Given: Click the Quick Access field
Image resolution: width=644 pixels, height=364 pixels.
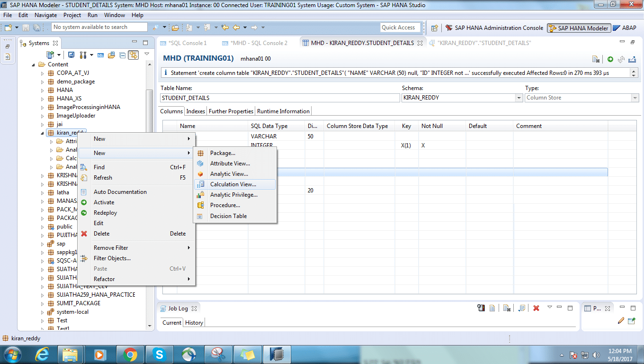Looking at the screenshot, I should coord(400,27).
